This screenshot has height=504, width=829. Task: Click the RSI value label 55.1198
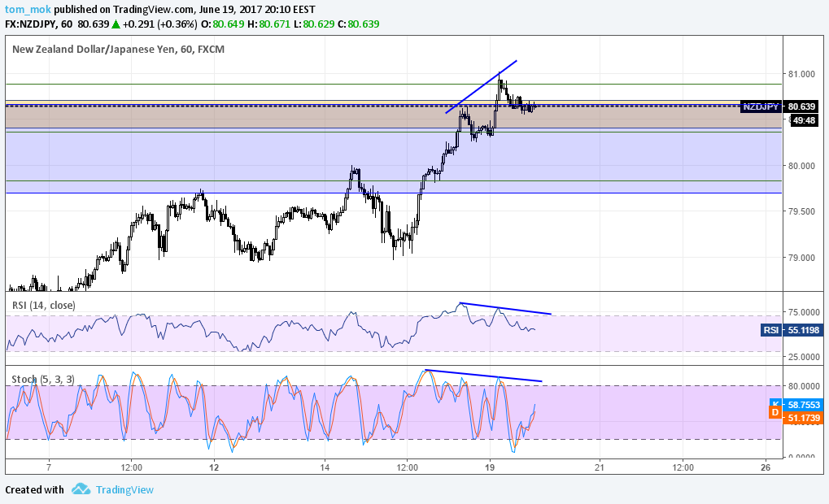pos(804,330)
